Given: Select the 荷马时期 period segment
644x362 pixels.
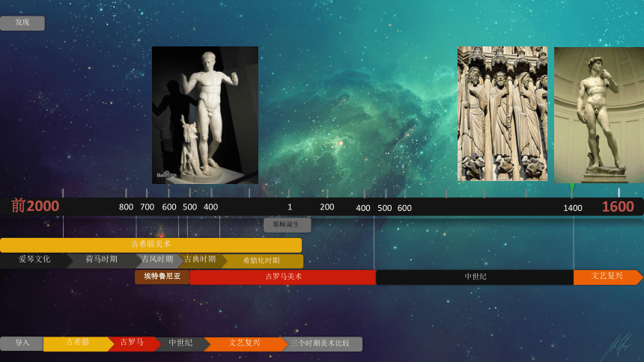Looking at the screenshot, I should 103,260.
